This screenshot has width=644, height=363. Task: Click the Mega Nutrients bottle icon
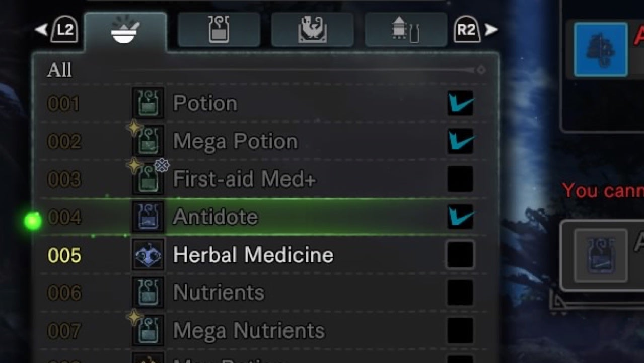[x=148, y=331]
